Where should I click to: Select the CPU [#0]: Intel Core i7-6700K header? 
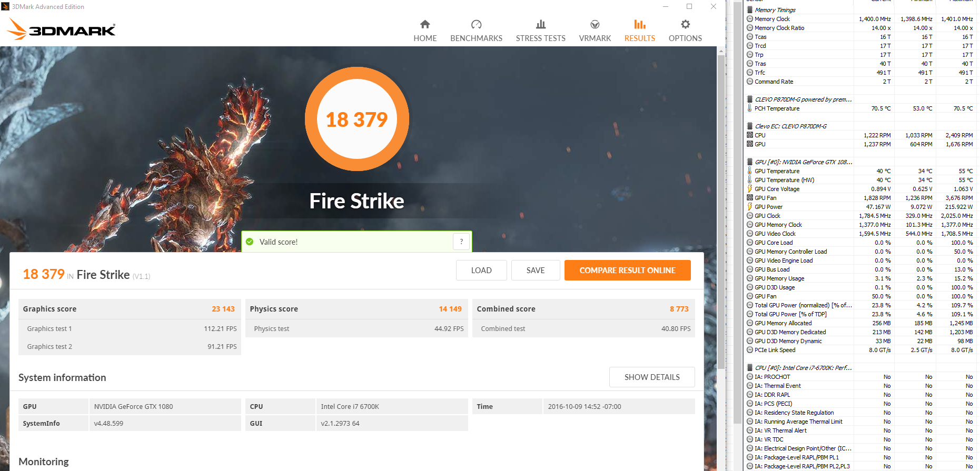pyautogui.click(x=803, y=368)
